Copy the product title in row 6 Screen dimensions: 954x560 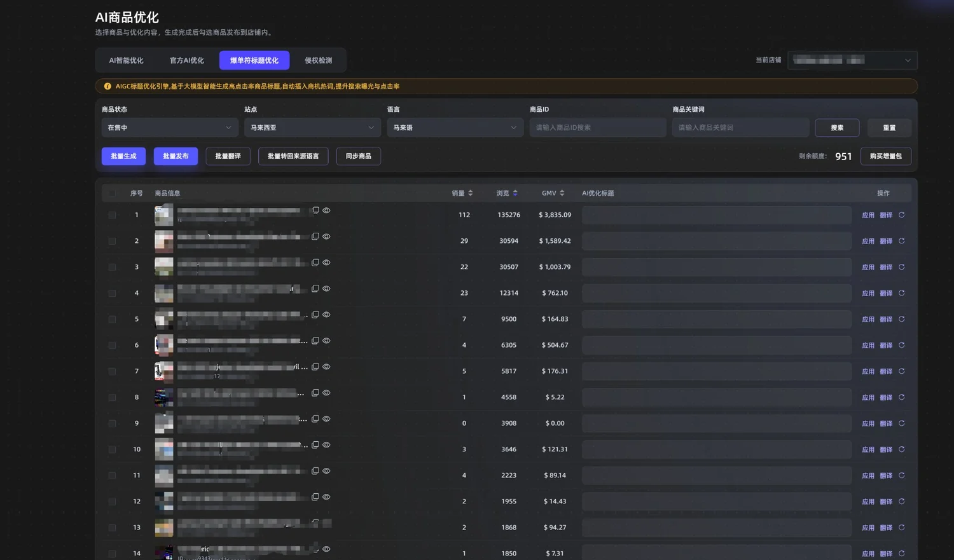[315, 341]
